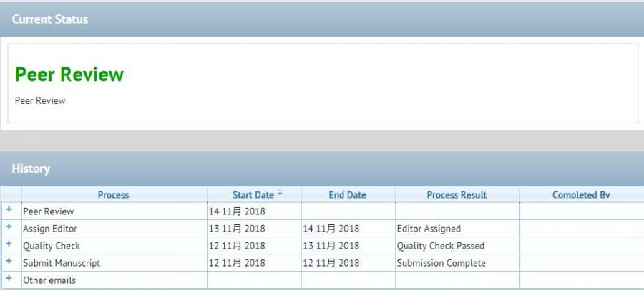Select the Submit Manuscript process cell

(62, 263)
